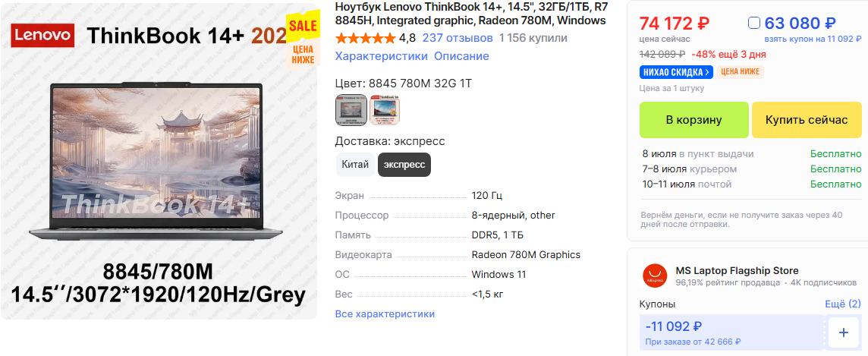Jump to the Характеристики section
This screenshot has width=868, height=356.
tap(382, 56)
